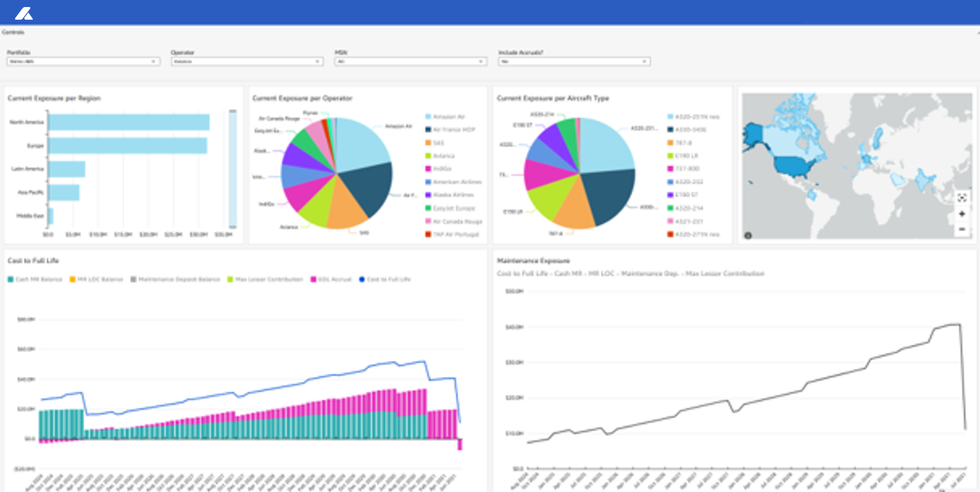Toggle Air Canada Rouge legend entry

pos(453,221)
